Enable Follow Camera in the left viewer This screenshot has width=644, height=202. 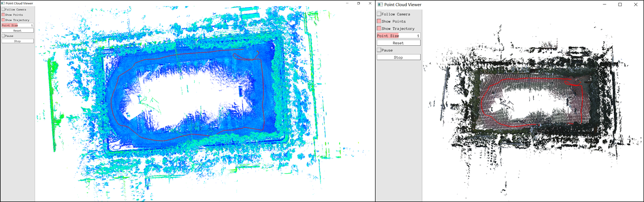click(3, 9)
